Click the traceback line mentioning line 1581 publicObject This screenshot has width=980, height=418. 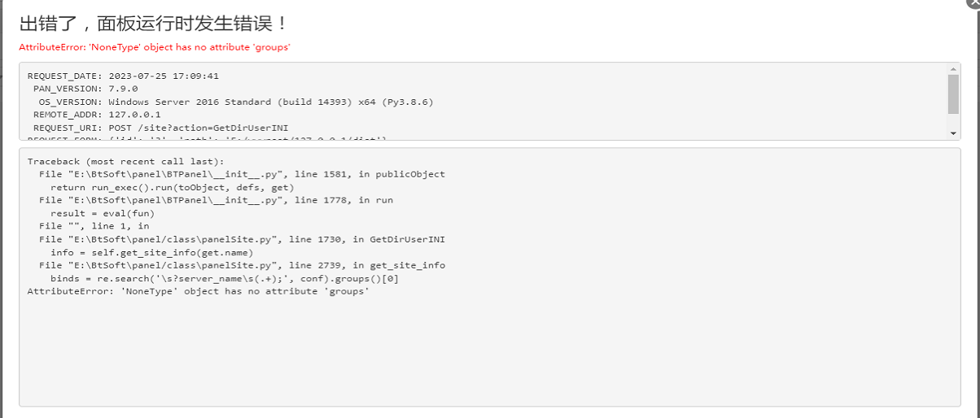tap(242, 174)
